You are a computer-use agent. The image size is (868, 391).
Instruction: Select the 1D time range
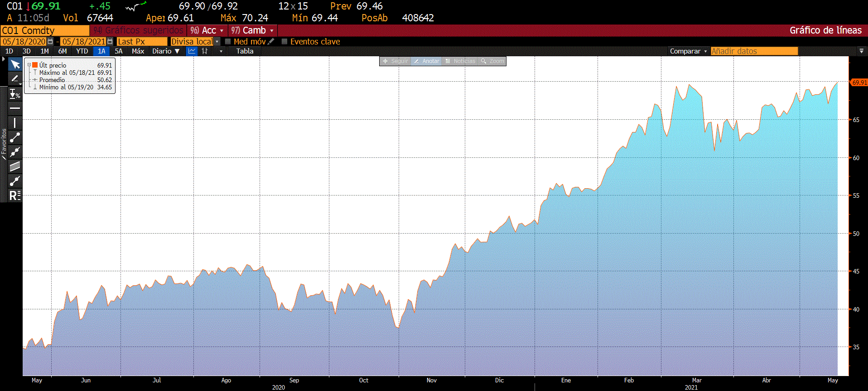click(x=10, y=51)
